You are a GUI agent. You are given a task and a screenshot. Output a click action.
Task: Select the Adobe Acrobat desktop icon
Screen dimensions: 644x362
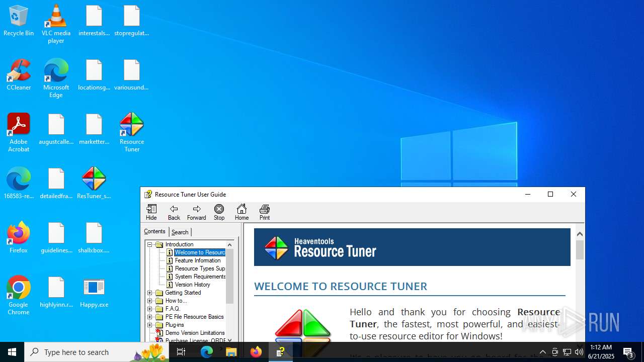click(x=19, y=133)
